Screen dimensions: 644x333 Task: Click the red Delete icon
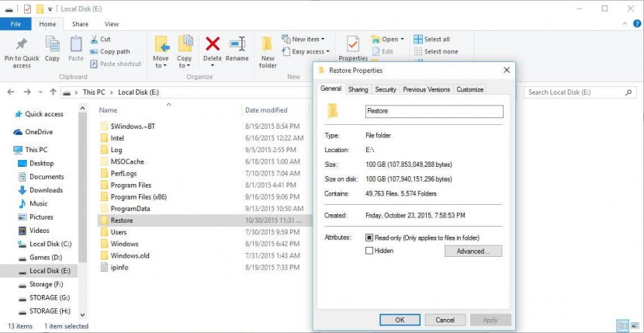point(213,43)
